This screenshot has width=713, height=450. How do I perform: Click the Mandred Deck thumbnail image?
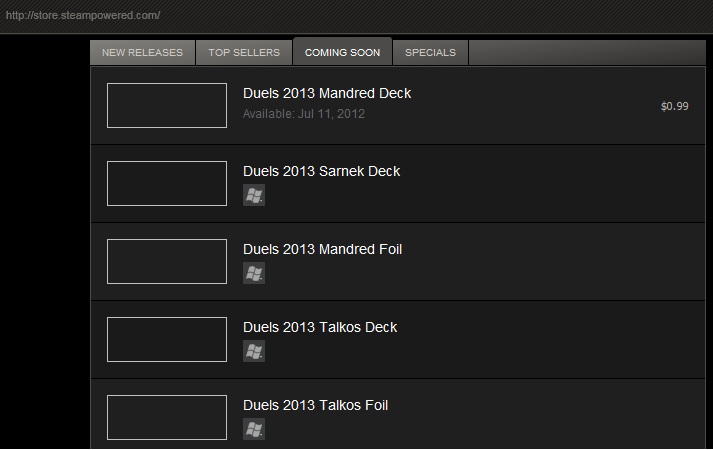pos(167,105)
